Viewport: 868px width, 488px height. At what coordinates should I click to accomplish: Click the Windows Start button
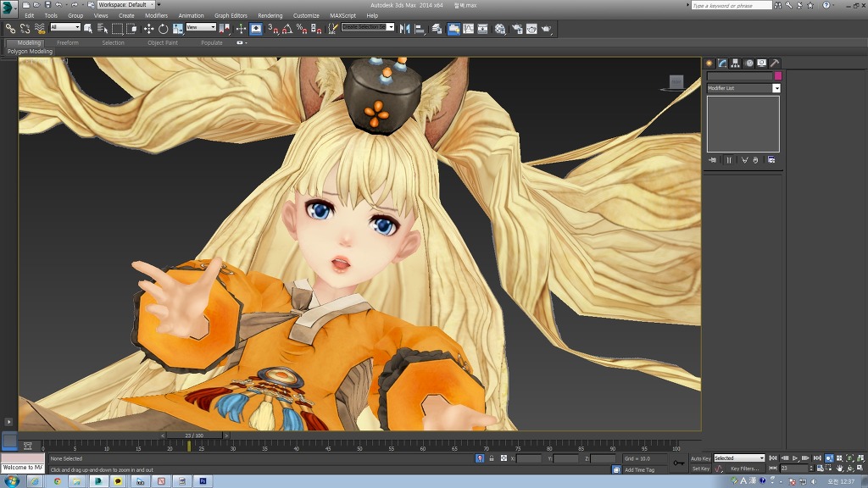(x=11, y=481)
